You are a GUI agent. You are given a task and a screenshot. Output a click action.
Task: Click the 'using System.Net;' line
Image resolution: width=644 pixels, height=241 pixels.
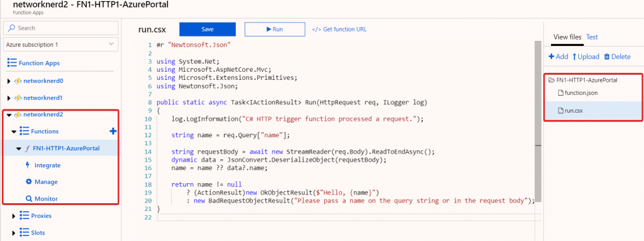[x=188, y=61]
